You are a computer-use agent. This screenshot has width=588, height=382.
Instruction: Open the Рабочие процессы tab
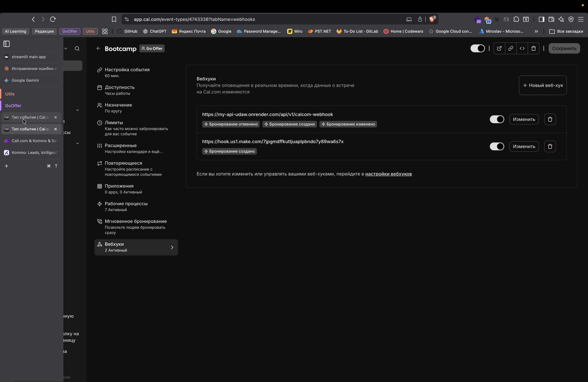tap(126, 206)
